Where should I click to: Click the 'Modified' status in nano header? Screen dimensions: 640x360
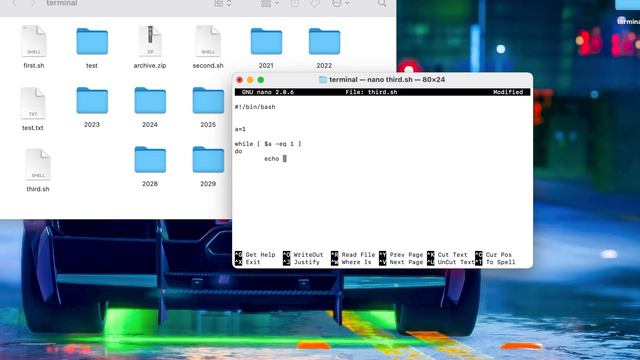pyautogui.click(x=508, y=92)
